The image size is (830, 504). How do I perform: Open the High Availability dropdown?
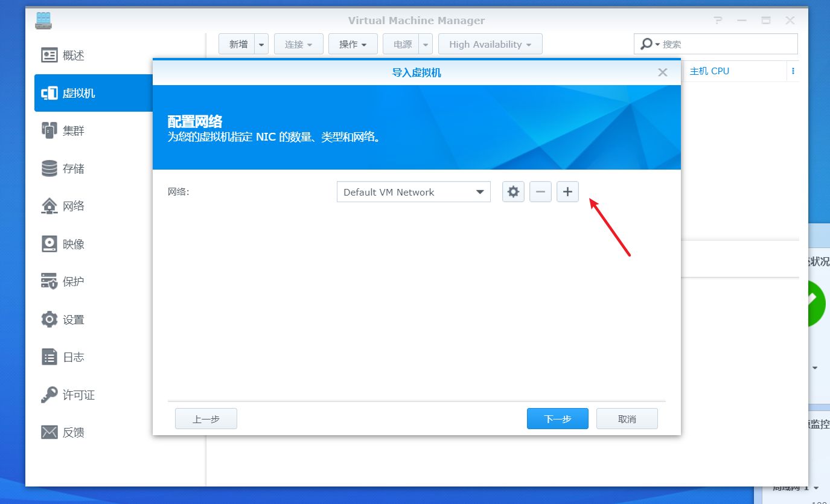point(490,44)
